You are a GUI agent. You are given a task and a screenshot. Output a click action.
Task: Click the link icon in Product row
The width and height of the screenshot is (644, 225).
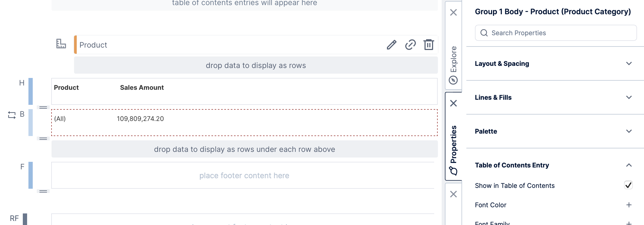pos(410,45)
